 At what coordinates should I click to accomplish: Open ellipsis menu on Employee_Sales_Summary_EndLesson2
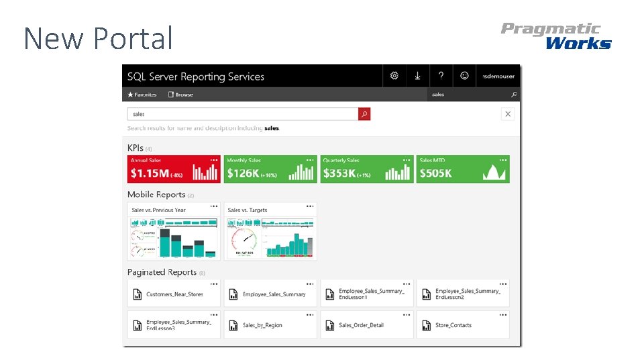[x=503, y=284]
